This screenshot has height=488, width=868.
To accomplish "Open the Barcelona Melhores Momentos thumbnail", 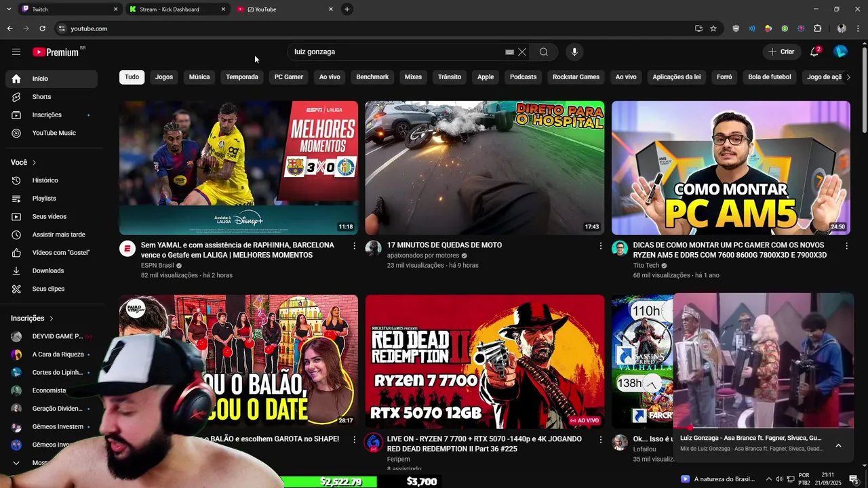I will pos(239,168).
